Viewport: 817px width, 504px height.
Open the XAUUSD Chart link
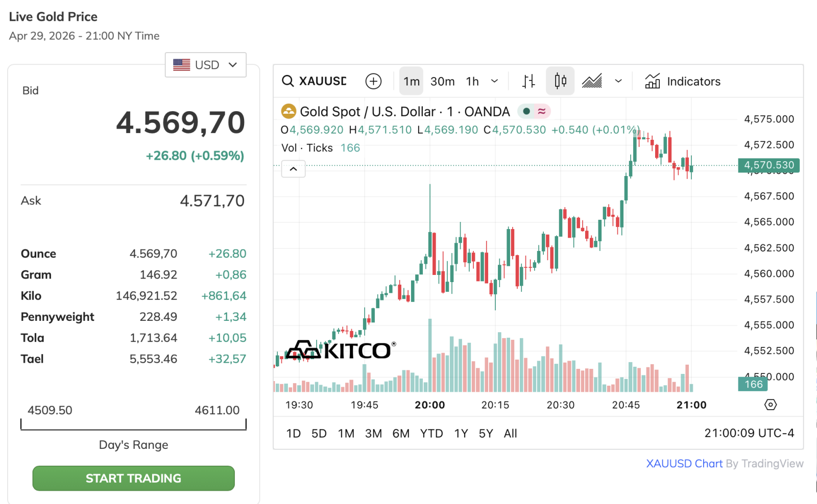[684, 464]
